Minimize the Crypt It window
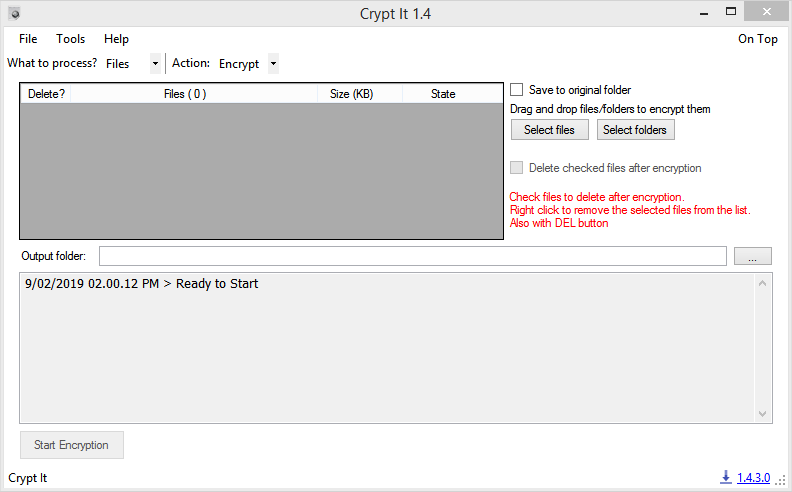This screenshot has height=492, width=792. coord(704,12)
